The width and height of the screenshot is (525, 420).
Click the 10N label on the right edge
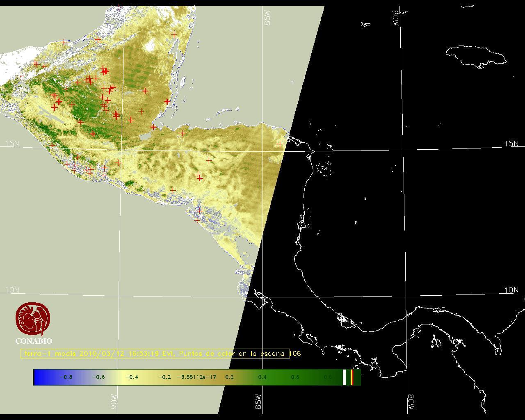511,290
